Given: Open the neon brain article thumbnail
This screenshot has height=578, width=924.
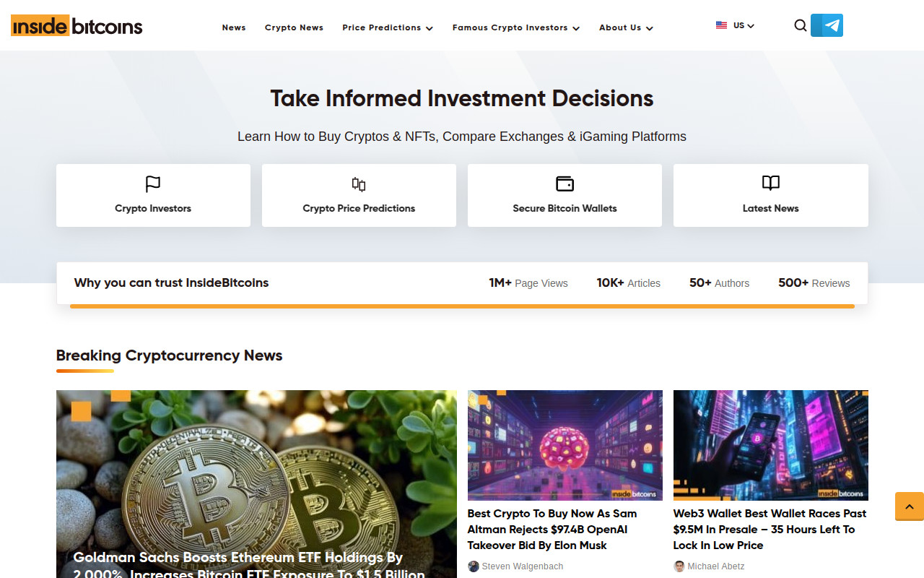Looking at the screenshot, I should point(565,445).
